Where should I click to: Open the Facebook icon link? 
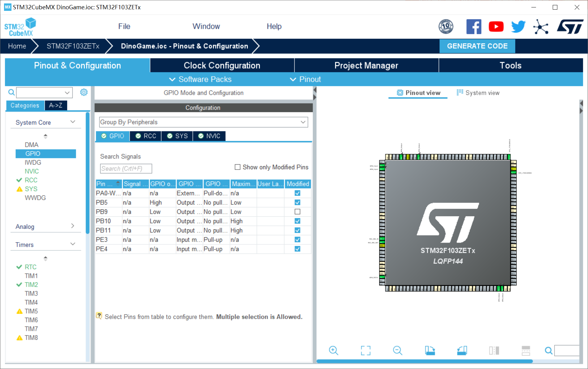coord(473,27)
